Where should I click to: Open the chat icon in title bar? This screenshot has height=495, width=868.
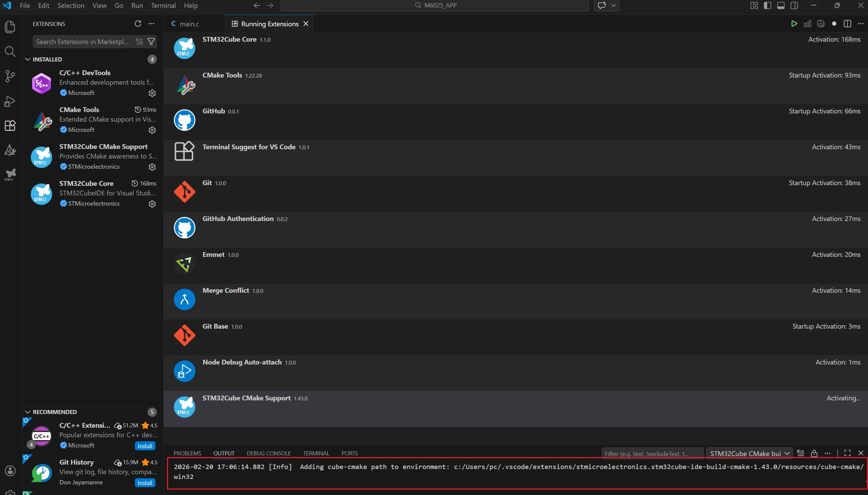coord(602,5)
